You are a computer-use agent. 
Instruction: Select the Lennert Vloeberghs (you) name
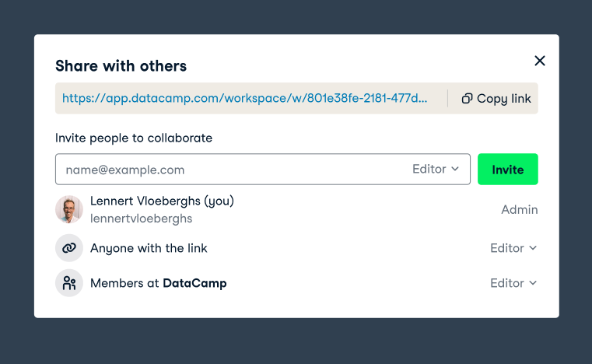click(162, 201)
